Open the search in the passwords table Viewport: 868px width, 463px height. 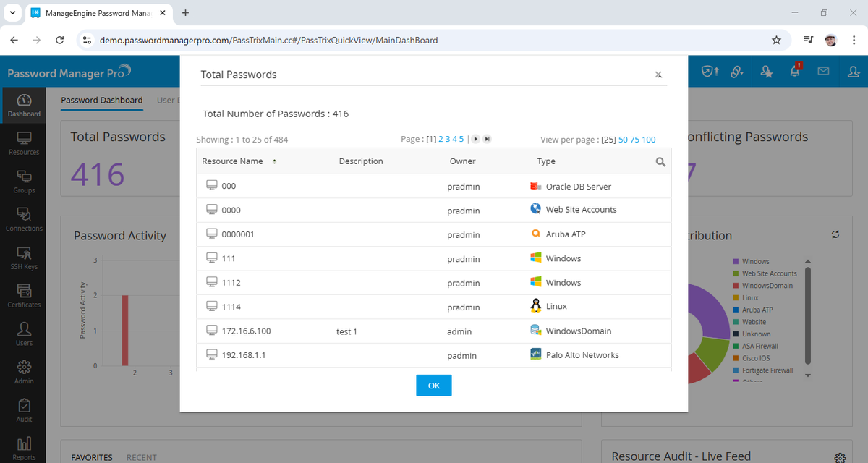[660, 162]
